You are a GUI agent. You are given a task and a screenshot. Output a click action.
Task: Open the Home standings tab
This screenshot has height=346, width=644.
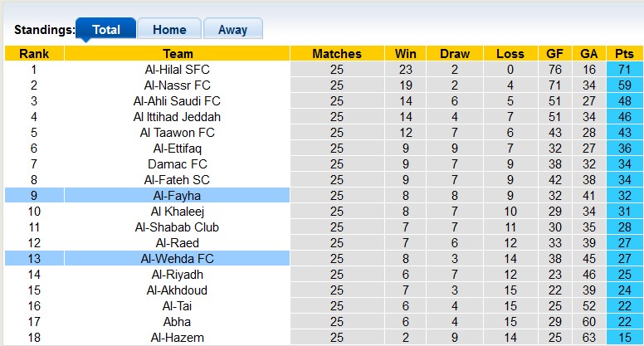point(168,30)
